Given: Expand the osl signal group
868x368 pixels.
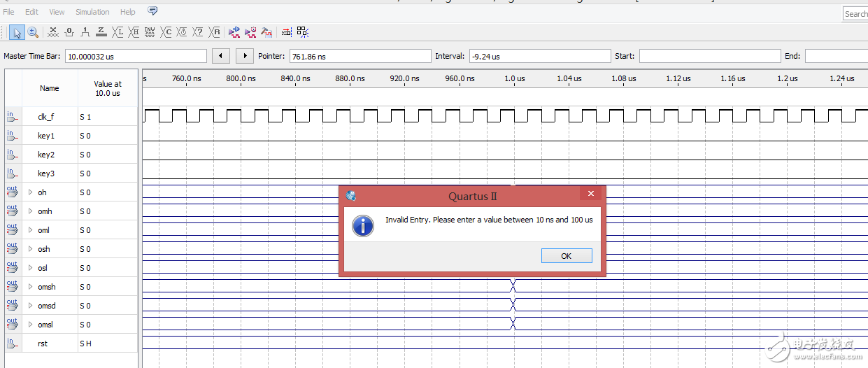Looking at the screenshot, I should click(x=30, y=268).
